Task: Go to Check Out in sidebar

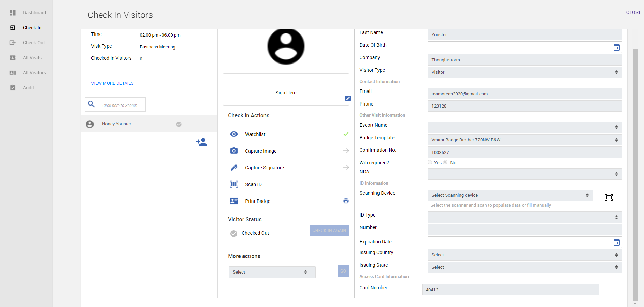Action: click(x=33, y=43)
